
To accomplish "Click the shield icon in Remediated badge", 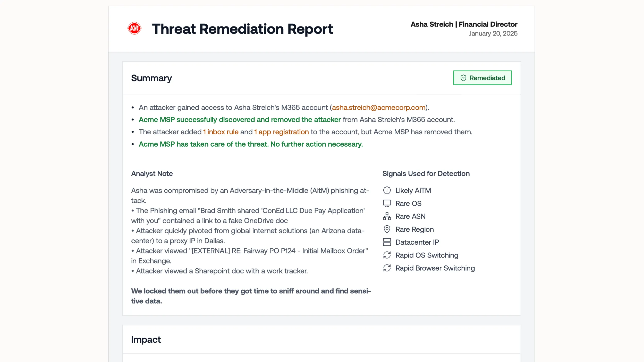I will click(x=463, y=78).
